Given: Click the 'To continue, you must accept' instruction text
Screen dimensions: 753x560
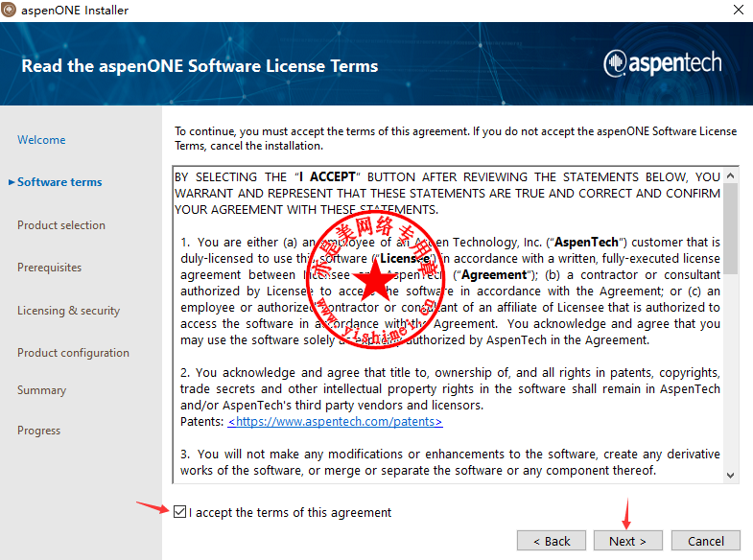Looking at the screenshot, I should pyautogui.click(x=456, y=138).
